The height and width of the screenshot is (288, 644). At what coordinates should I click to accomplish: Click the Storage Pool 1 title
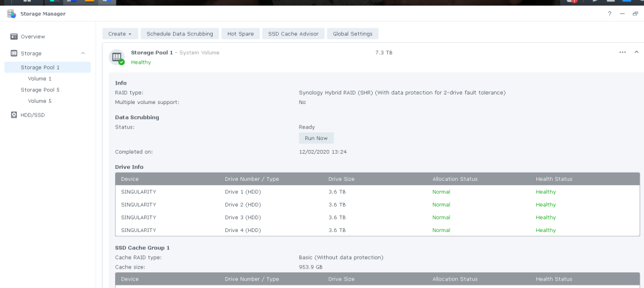[152, 53]
